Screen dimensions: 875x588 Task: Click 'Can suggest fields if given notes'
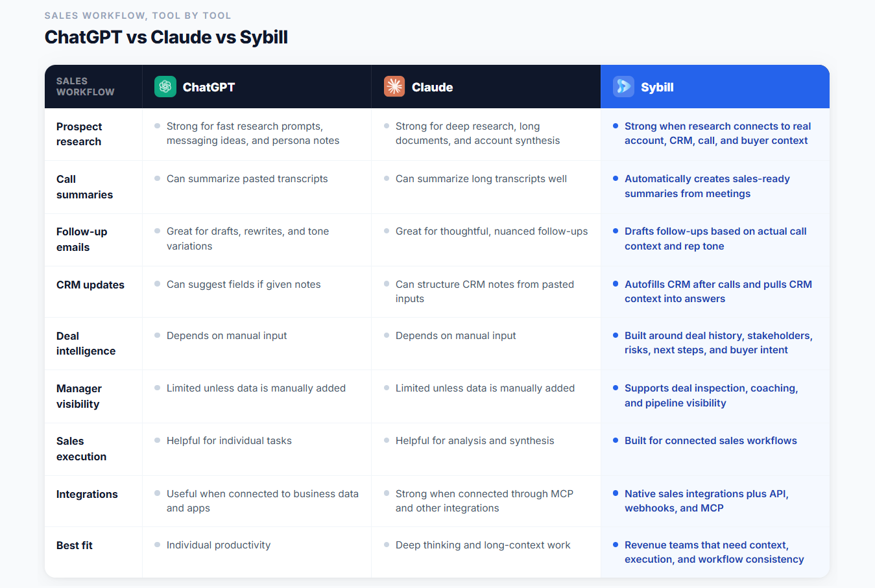coord(244,285)
